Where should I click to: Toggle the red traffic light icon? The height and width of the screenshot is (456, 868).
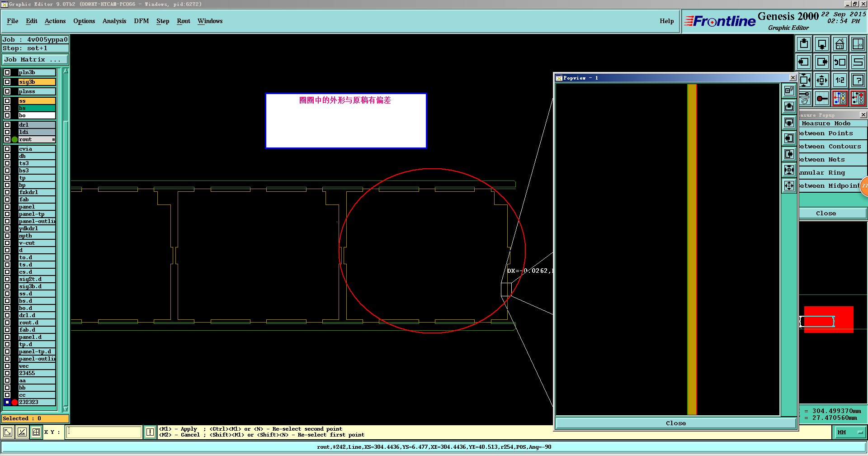[858, 98]
